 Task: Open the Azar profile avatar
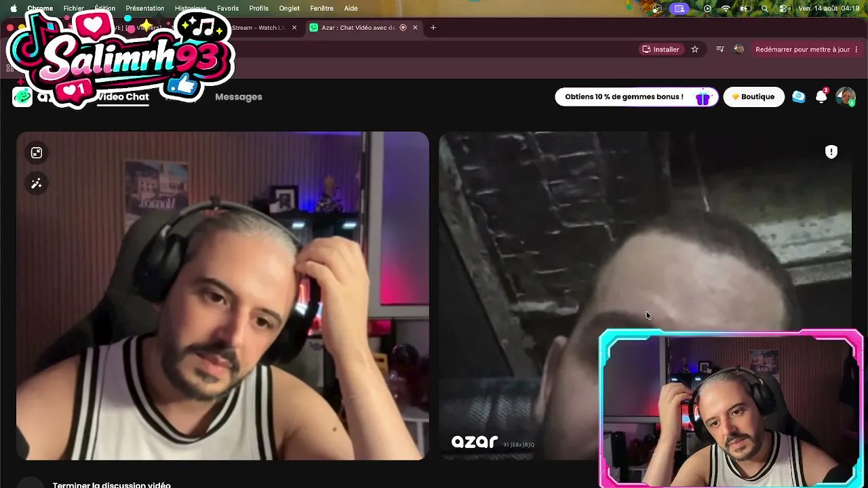click(846, 96)
